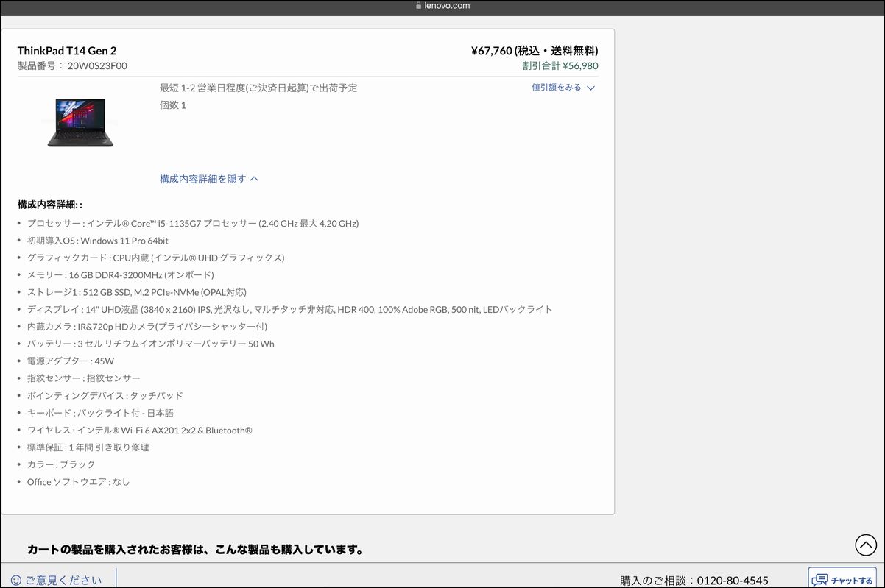Collapse details via 構成内容詳細を隠す
This screenshot has width=885, height=588.
pos(209,179)
